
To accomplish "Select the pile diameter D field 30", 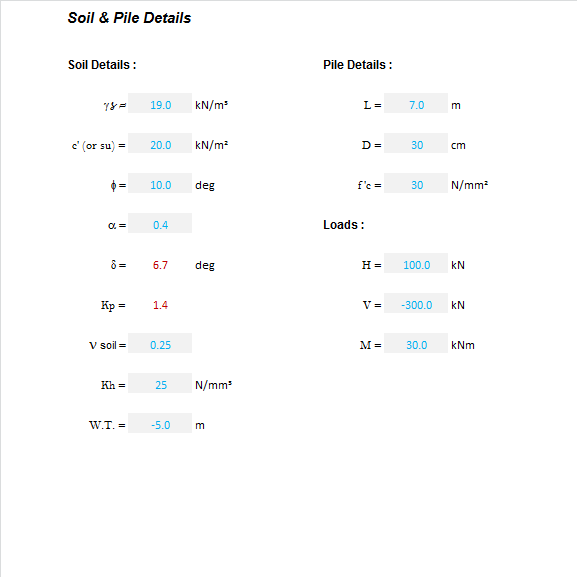I will point(416,144).
